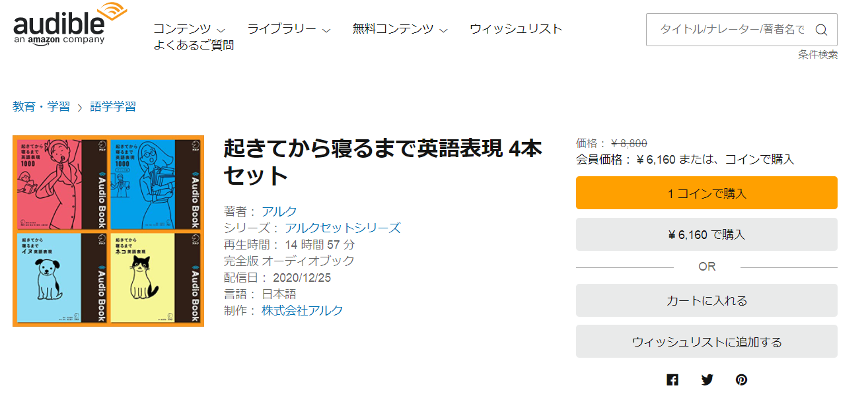Go to 教育・学習 breadcrumb

(41, 107)
